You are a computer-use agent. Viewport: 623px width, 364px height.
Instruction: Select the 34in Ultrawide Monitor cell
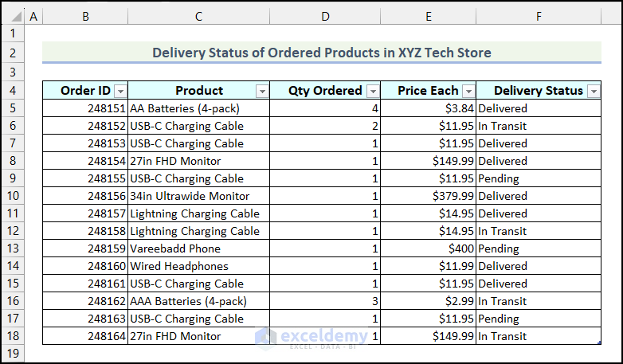198,196
